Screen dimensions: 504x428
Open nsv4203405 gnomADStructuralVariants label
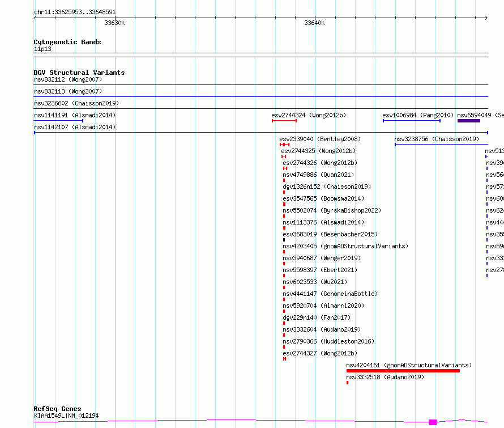(345, 246)
